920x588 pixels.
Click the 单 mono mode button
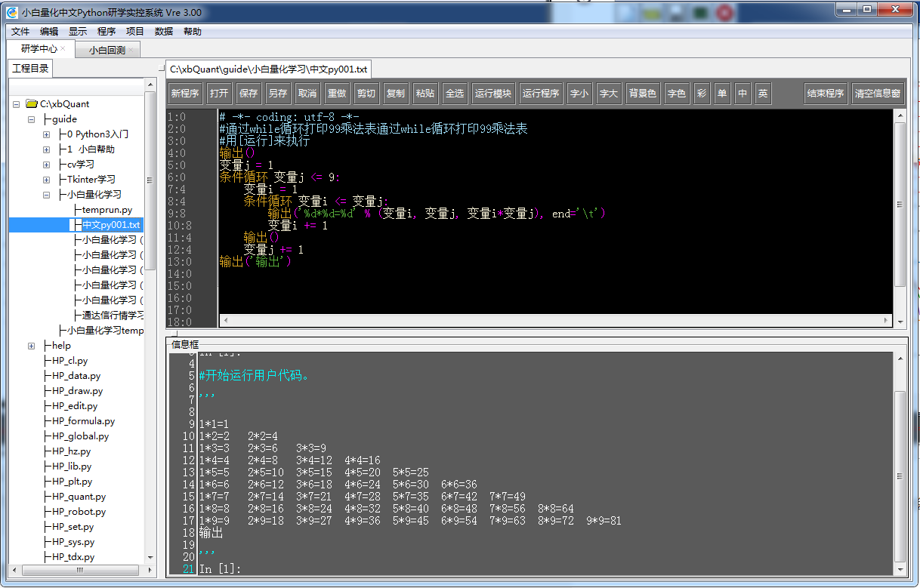coord(722,94)
